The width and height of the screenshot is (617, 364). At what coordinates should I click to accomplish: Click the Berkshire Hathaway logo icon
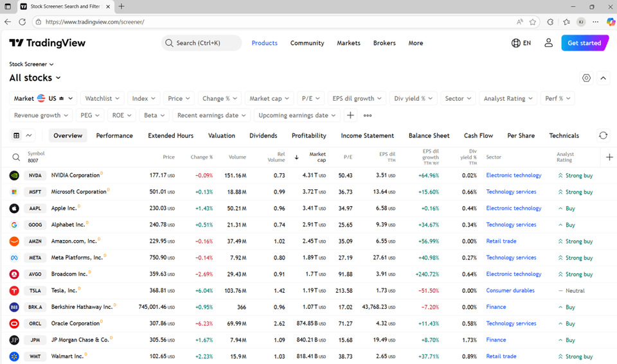14,307
